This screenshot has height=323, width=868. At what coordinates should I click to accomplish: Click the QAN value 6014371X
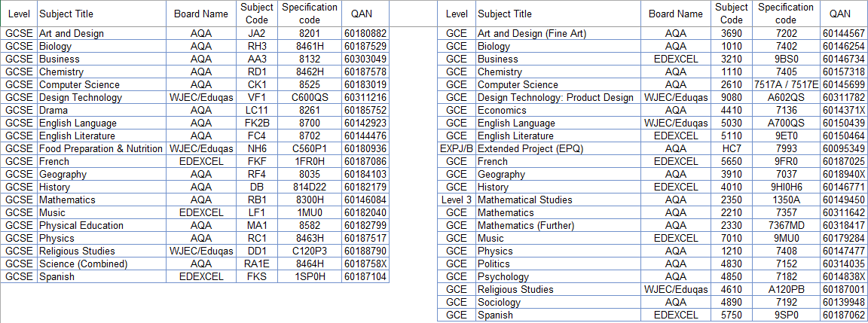coord(844,111)
